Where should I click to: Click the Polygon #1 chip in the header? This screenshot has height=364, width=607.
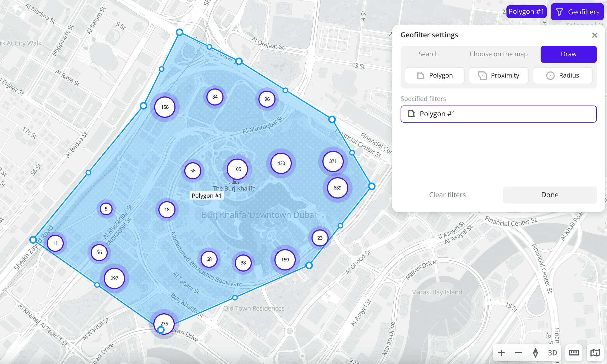[x=526, y=12]
